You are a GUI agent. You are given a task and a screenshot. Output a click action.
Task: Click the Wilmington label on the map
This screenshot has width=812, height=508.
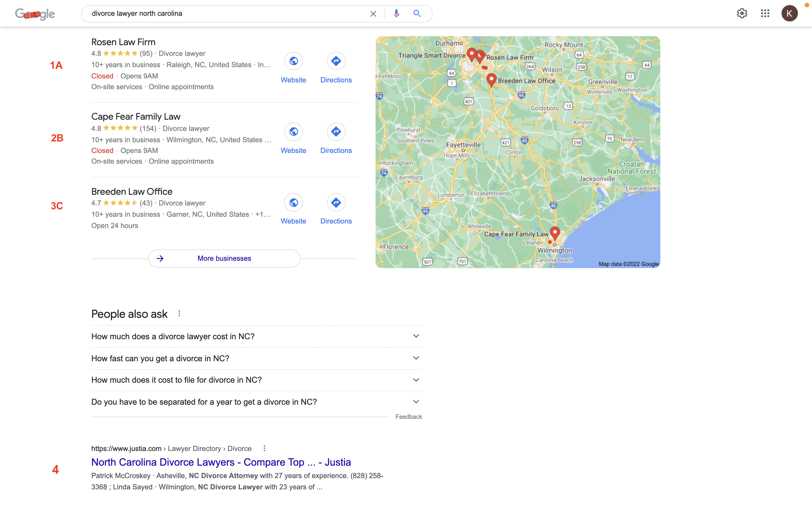(555, 251)
